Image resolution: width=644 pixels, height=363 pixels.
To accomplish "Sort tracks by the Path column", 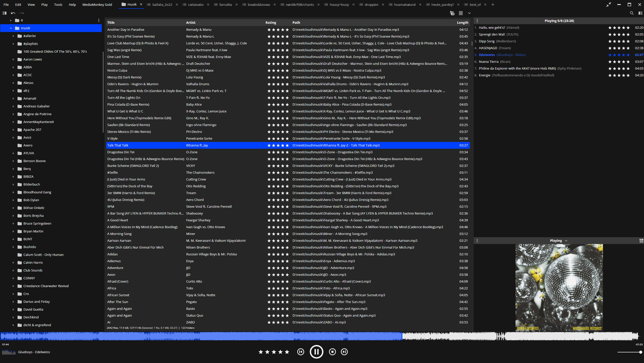I will [296, 23].
